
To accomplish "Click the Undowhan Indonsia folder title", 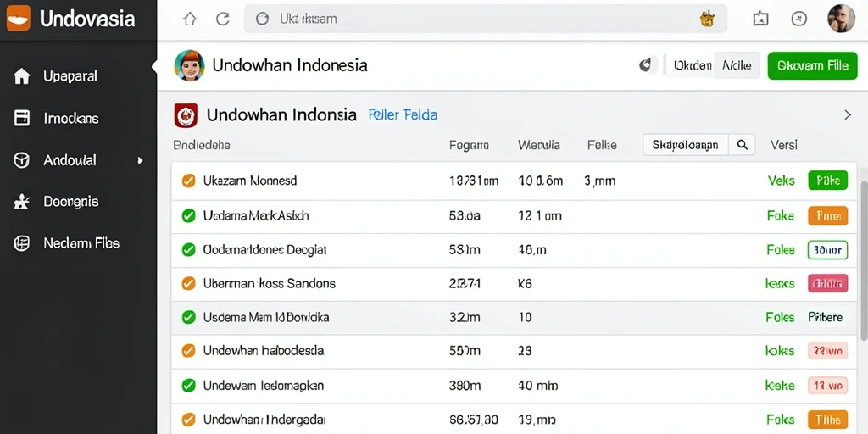I will point(281,115).
